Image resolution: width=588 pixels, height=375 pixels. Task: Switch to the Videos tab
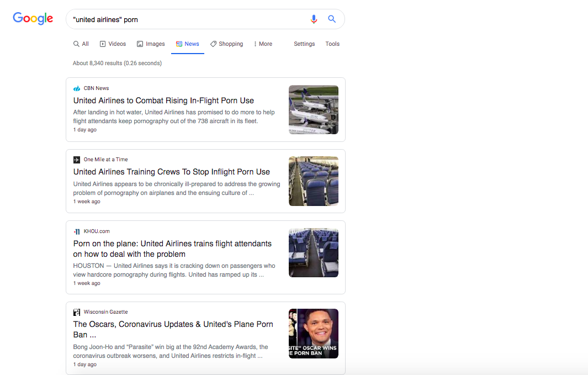click(113, 44)
